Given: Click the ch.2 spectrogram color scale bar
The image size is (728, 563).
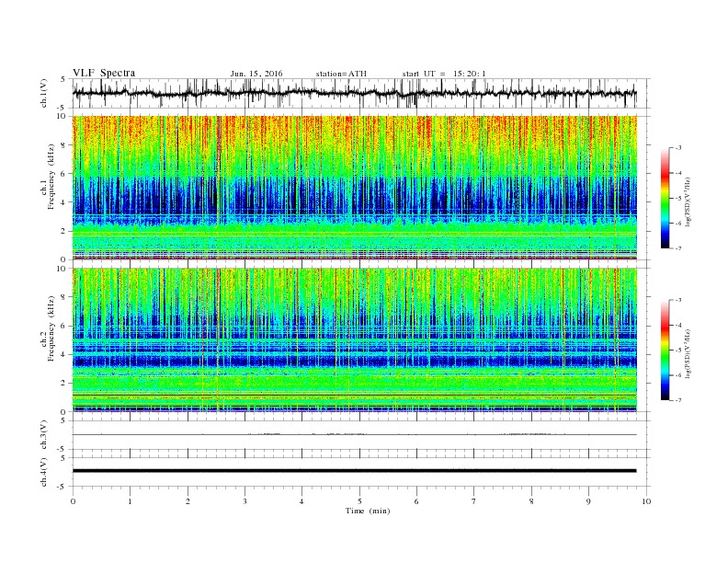Looking at the screenshot, I should point(665,350).
